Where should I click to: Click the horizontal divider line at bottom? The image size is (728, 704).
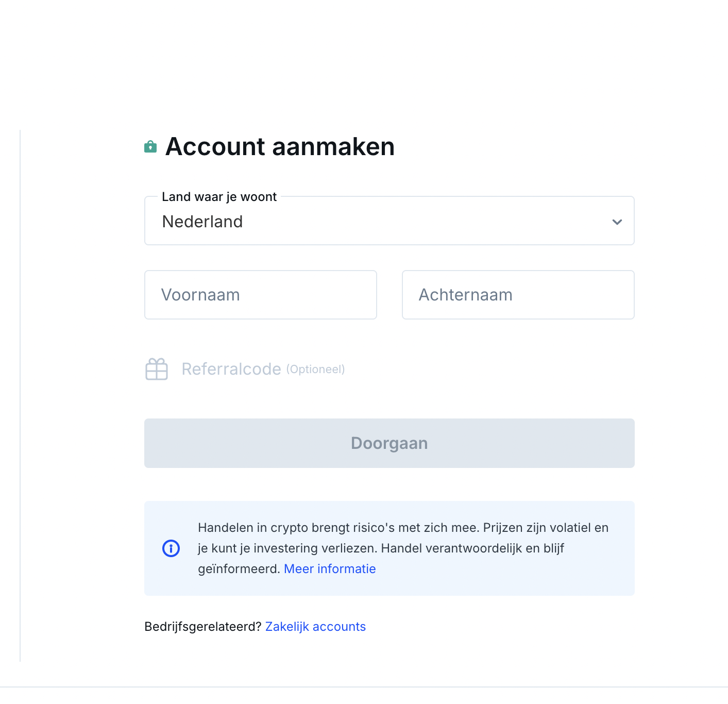[x=364, y=687]
